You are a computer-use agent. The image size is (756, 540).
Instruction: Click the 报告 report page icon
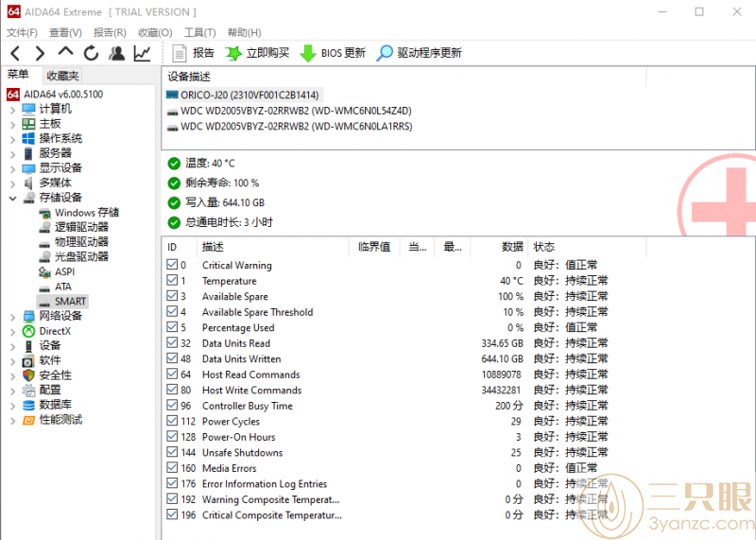coord(180,53)
